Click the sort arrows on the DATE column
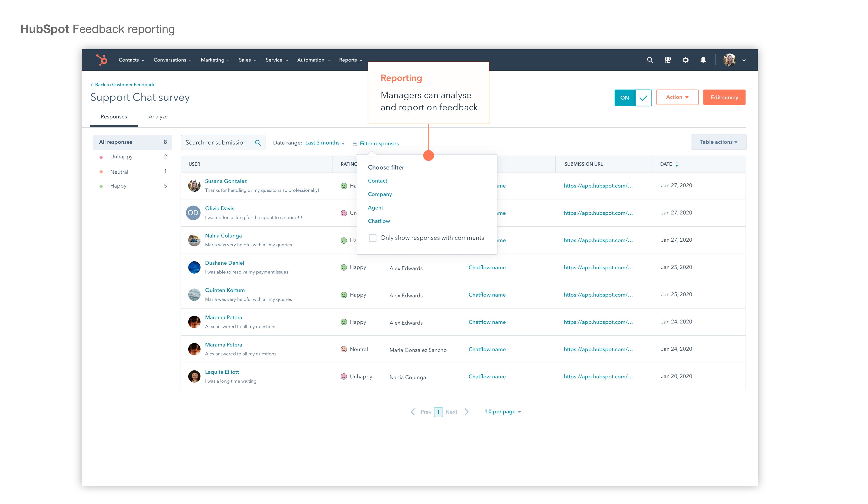This screenshot has width=868, height=504. tap(677, 164)
